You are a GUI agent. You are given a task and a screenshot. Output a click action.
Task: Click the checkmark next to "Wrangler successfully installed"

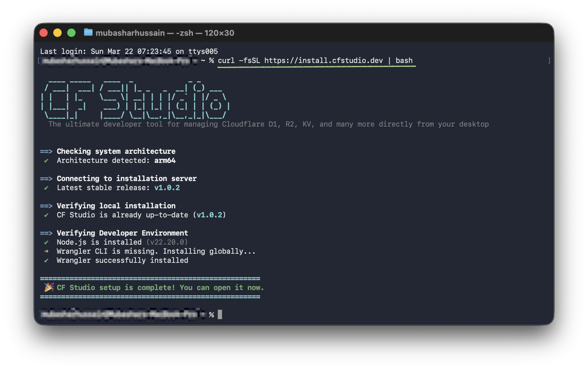tap(46, 260)
